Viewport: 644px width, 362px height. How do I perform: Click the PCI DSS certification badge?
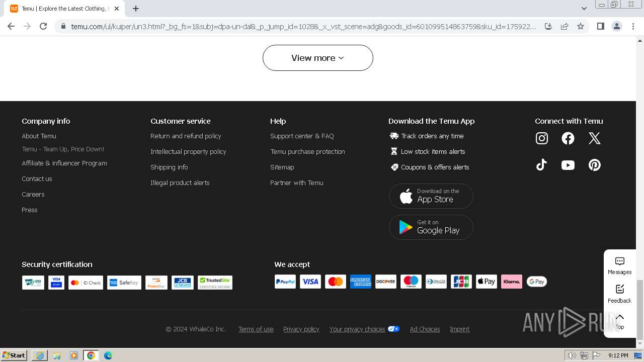pyautogui.click(x=33, y=283)
